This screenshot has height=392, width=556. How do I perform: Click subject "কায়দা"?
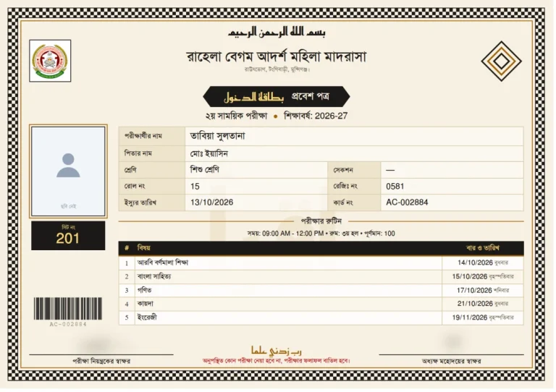coord(146,304)
